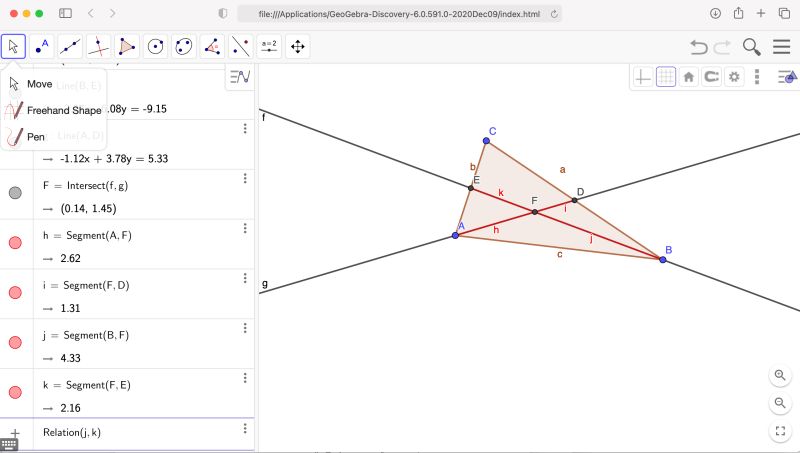Select point B in graphics view
Viewport: 800px width, 453px height.
click(663, 260)
